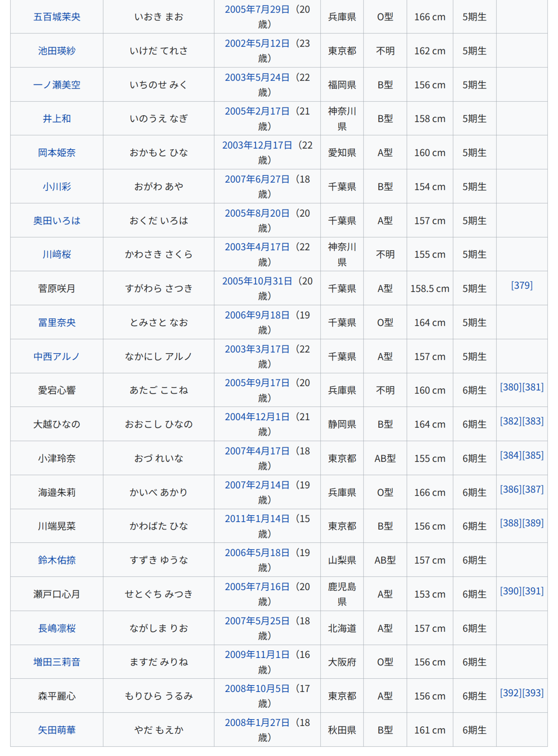Click the 池田瑛紗 name link
The width and height of the screenshot is (558, 756).
coord(57,51)
